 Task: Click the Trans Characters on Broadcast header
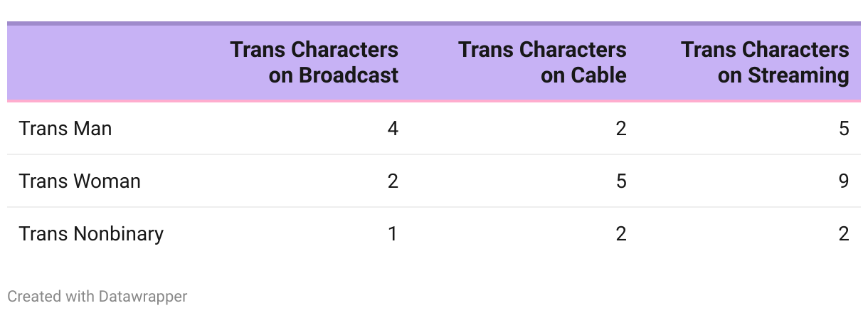coord(314,63)
